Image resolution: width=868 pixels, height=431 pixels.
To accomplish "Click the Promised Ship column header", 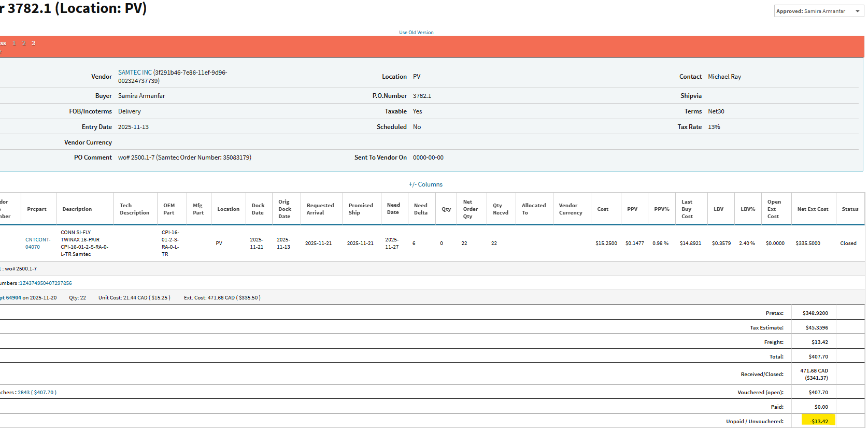I will click(x=361, y=209).
